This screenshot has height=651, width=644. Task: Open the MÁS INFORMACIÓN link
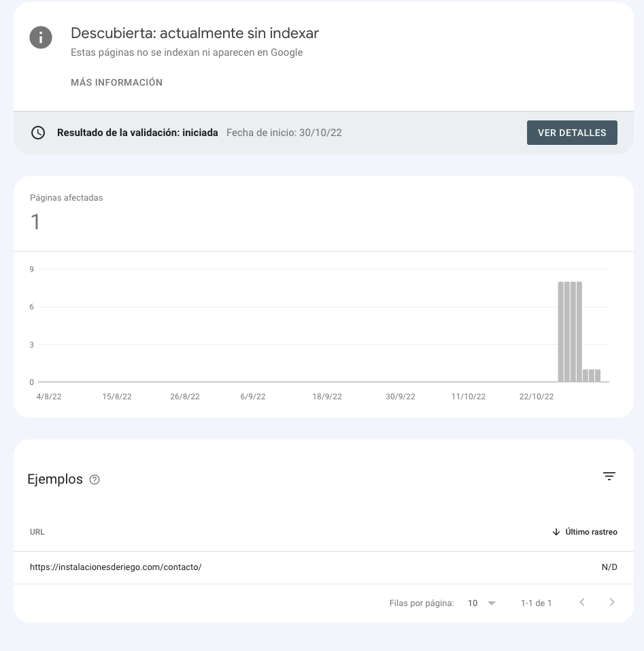click(x=116, y=82)
